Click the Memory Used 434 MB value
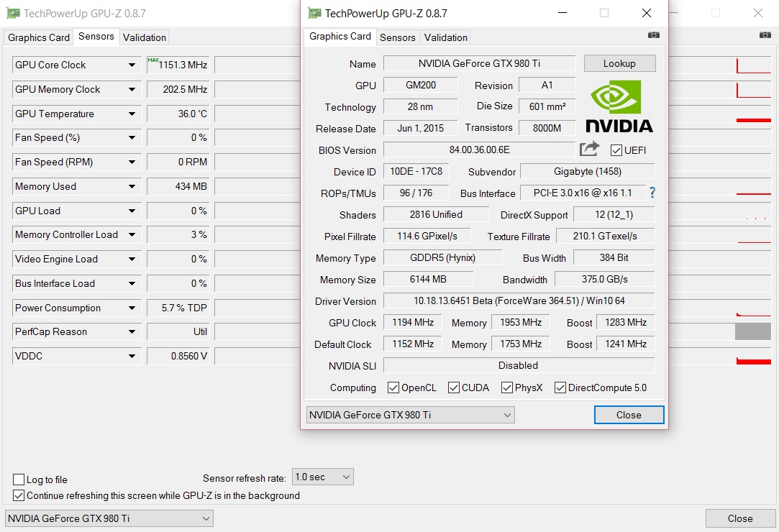This screenshot has height=532, width=779. pos(178,186)
